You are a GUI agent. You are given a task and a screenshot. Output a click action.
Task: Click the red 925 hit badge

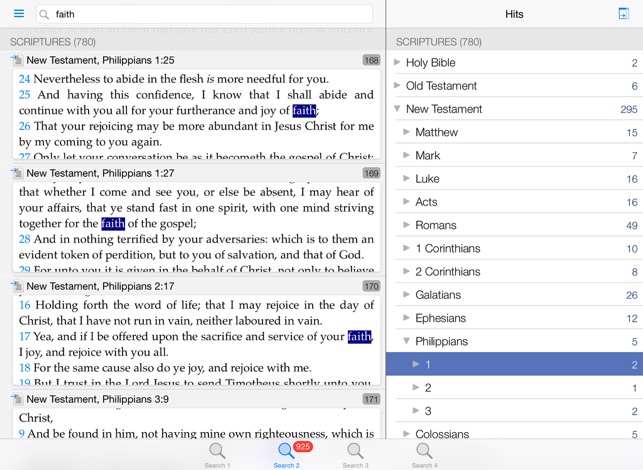point(303,447)
